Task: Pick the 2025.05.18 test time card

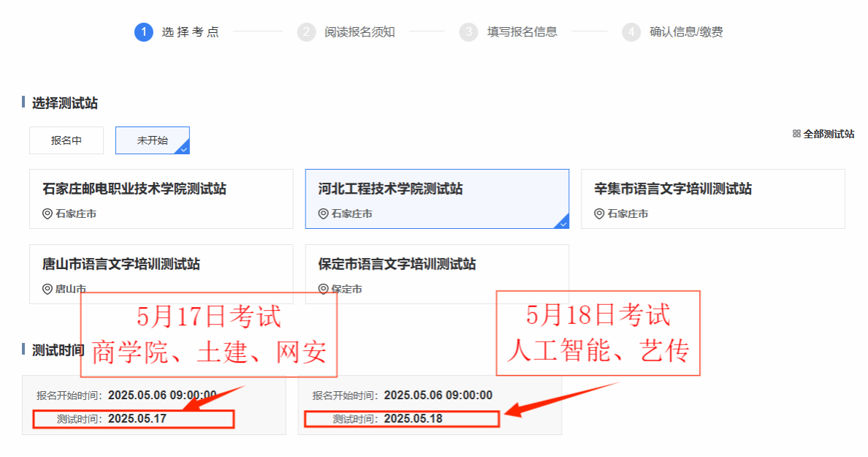Action: coord(430,406)
